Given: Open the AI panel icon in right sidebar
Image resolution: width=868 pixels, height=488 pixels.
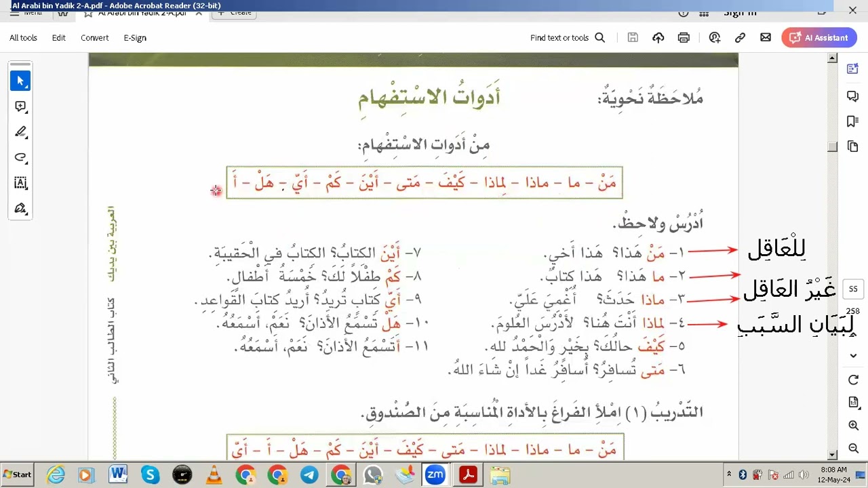Looking at the screenshot, I should pos(853,68).
